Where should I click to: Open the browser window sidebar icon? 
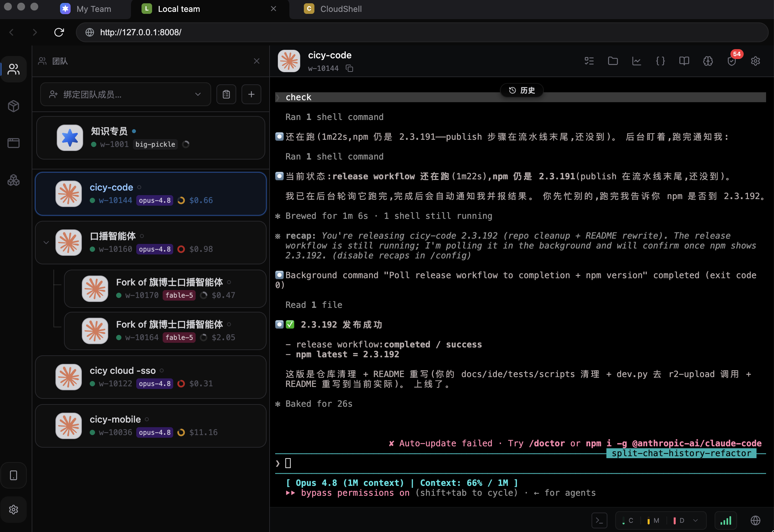pyautogui.click(x=13, y=143)
